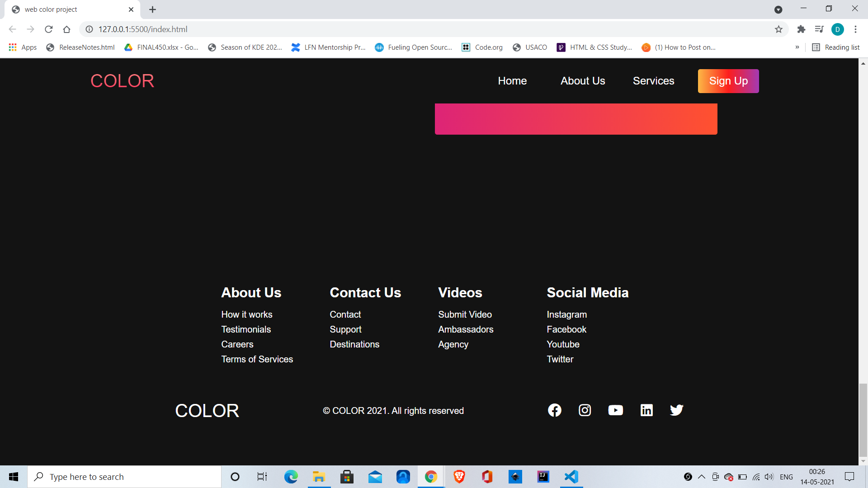Open the 'Terms of Services' link

coord(257,359)
